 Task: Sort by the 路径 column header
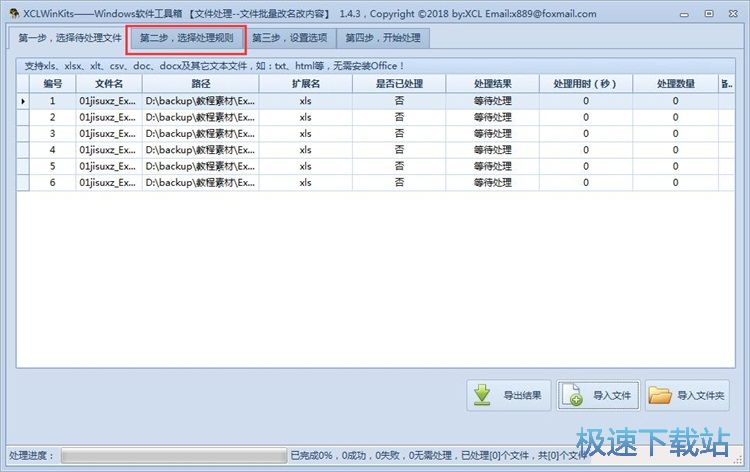(x=200, y=84)
